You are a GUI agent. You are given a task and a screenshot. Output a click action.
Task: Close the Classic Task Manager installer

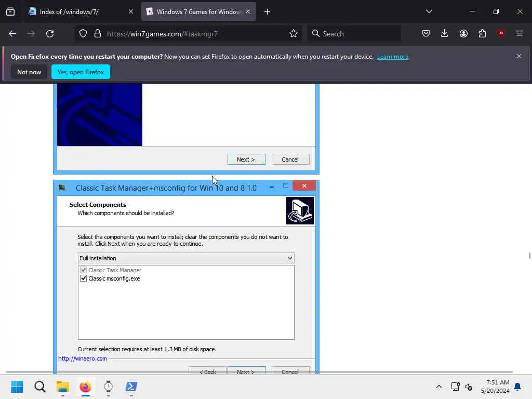point(304,185)
